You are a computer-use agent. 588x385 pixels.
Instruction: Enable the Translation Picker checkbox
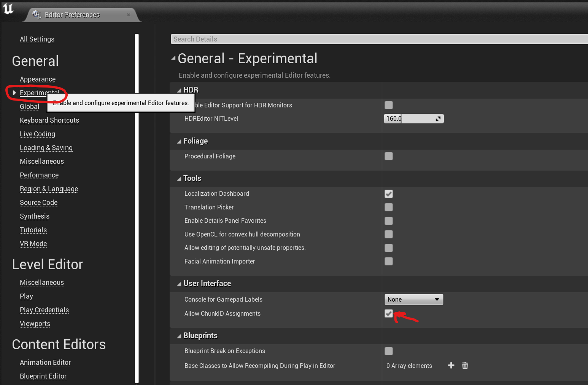pos(389,207)
